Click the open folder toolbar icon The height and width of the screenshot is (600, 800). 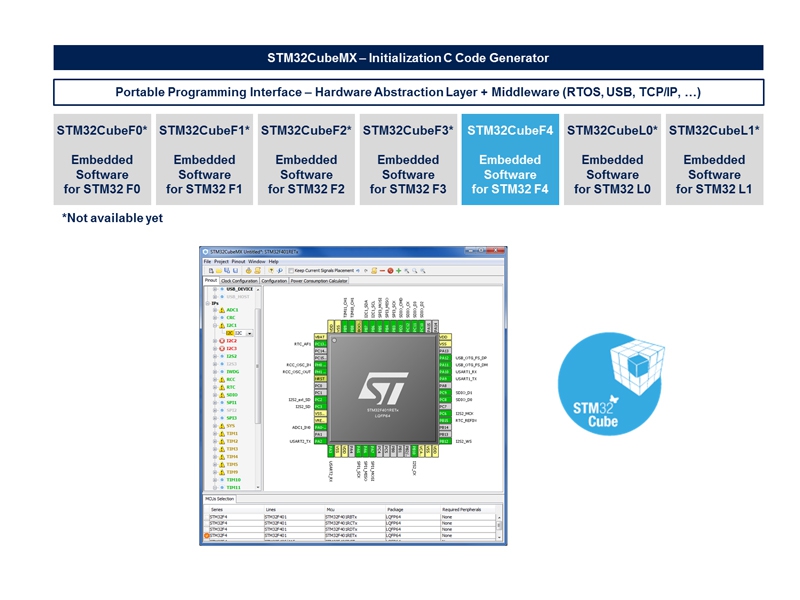217,270
